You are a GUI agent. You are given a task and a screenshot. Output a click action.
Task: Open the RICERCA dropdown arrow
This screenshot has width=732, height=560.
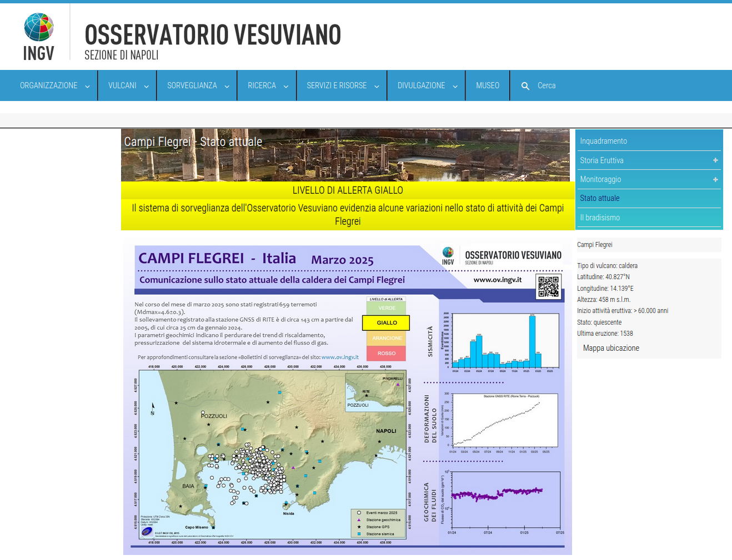[285, 87]
